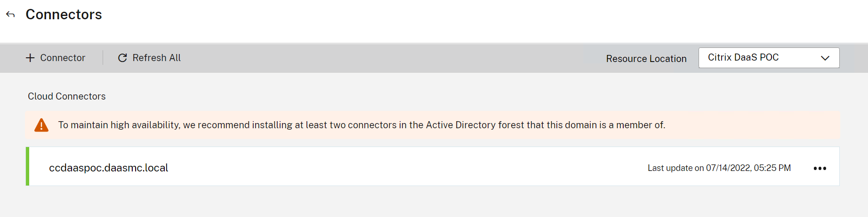The height and width of the screenshot is (217, 868).
Task: Click the high availability warning message text
Action: point(362,125)
